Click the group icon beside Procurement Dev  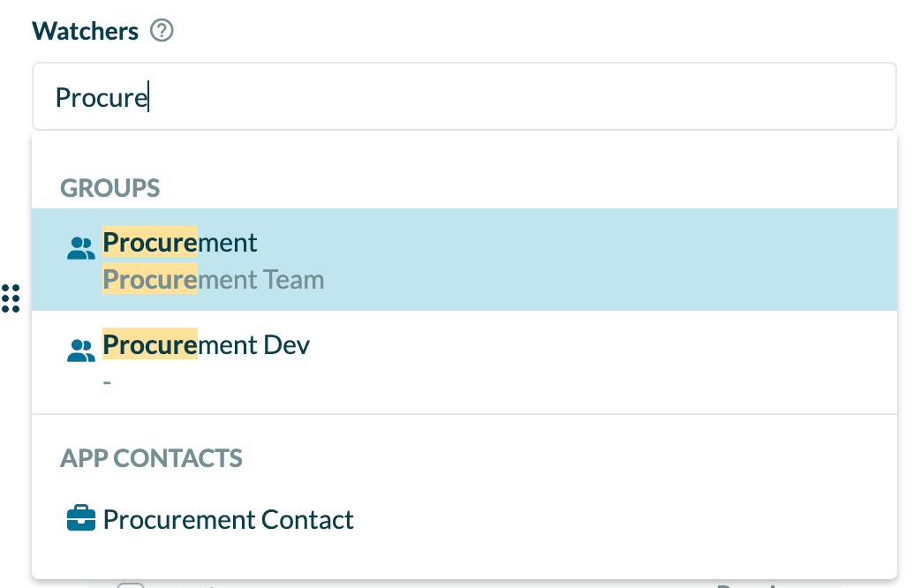[81, 351]
